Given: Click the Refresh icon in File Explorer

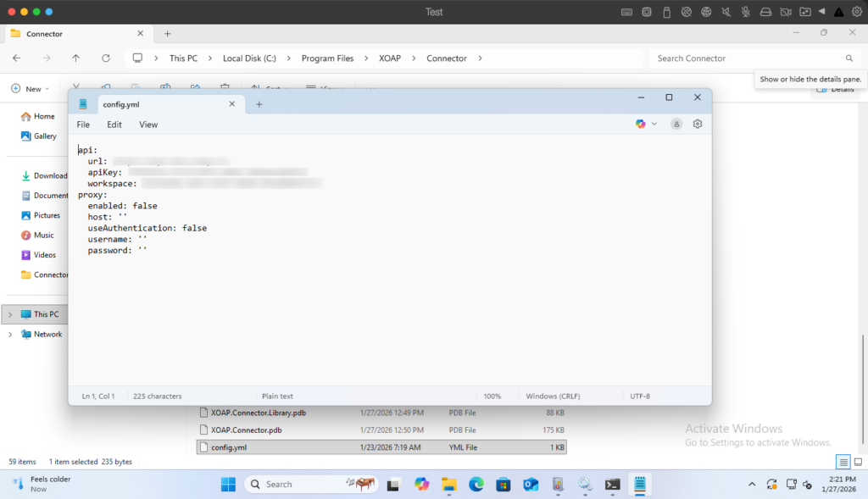Looking at the screenshot, I should coord(106,58).
